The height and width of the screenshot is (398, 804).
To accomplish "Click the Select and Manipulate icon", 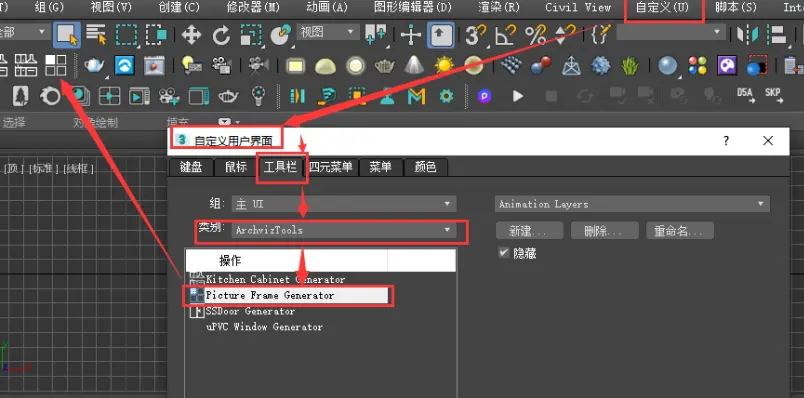I will (x=411, y=35).
